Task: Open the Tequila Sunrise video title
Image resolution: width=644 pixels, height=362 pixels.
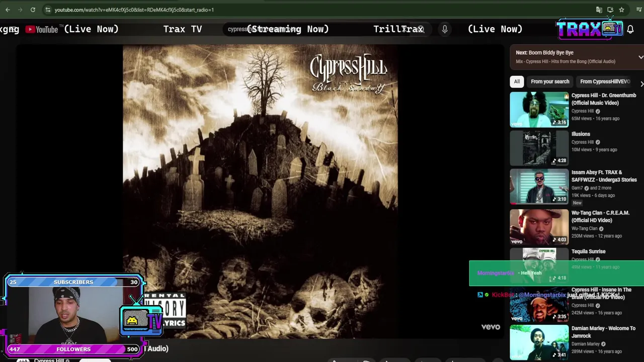Action: (x=588, y=251)
